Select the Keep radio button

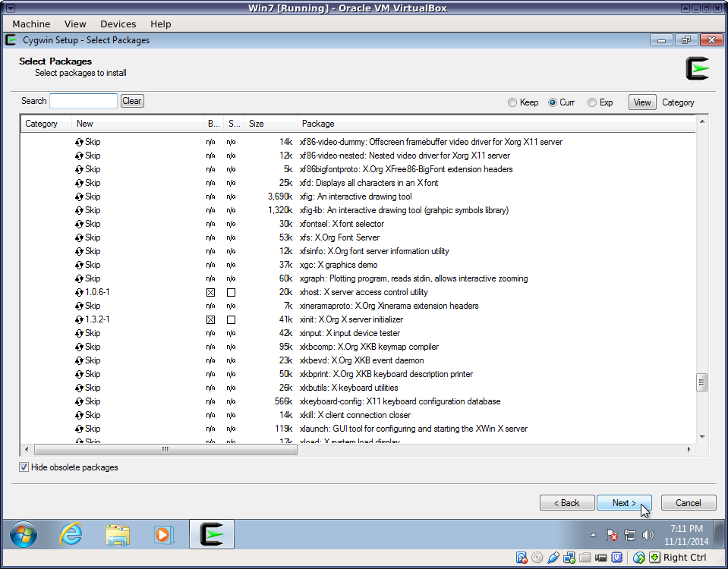(x=512, y=102)
